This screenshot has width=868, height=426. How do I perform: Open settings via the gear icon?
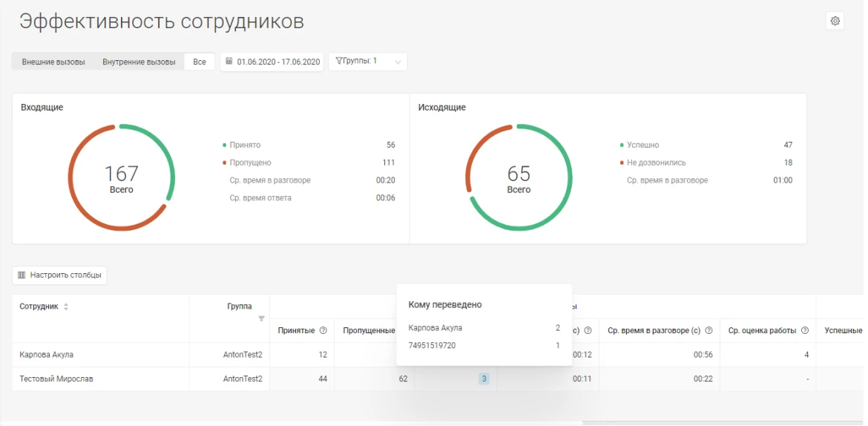pyautogui.click(x=835, y=21)
